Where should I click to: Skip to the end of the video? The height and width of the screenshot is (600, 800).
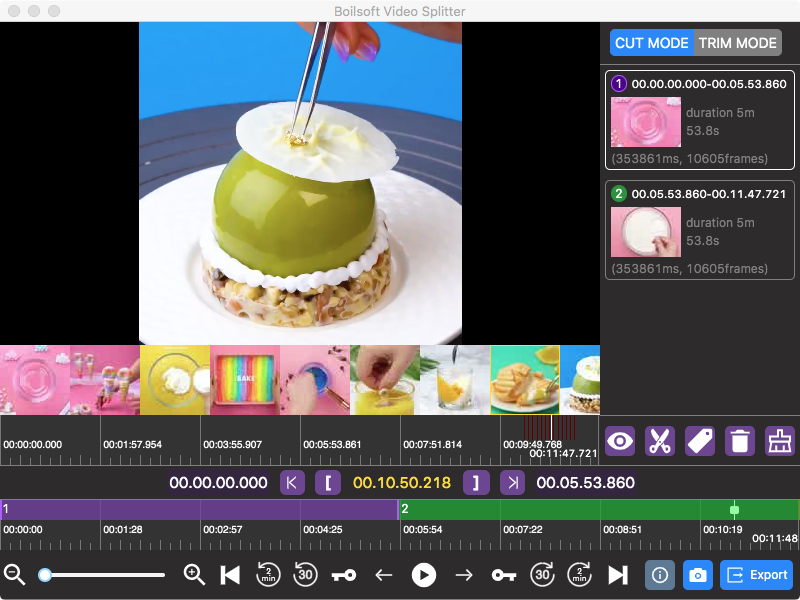click(x=618, y=575)
